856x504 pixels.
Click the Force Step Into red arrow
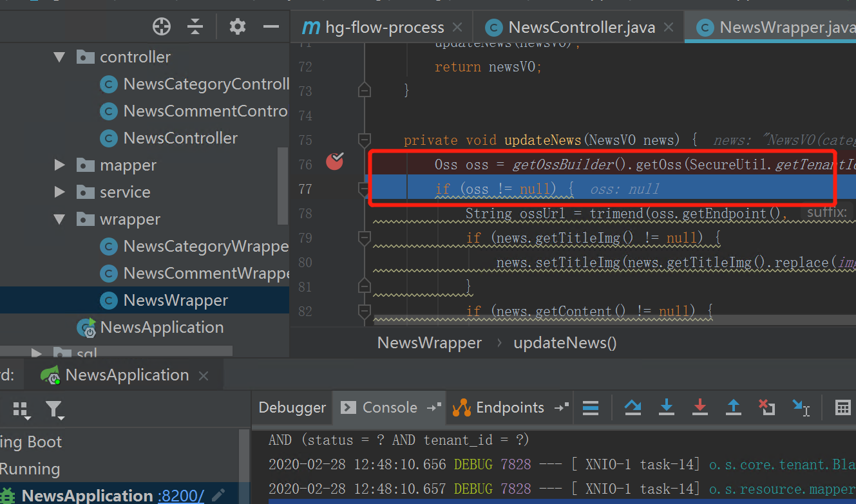[x=700, y=407]
